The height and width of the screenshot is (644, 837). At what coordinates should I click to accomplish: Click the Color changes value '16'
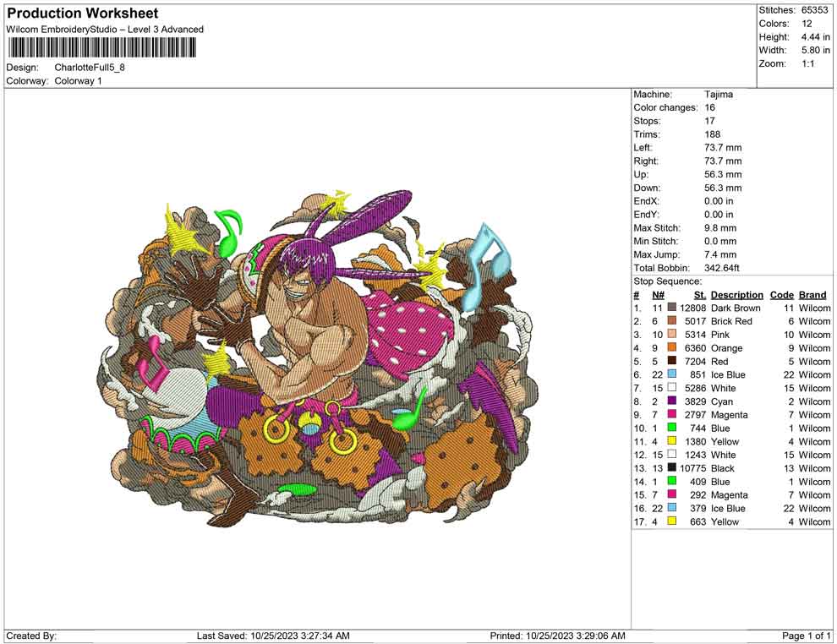[709, 108]
